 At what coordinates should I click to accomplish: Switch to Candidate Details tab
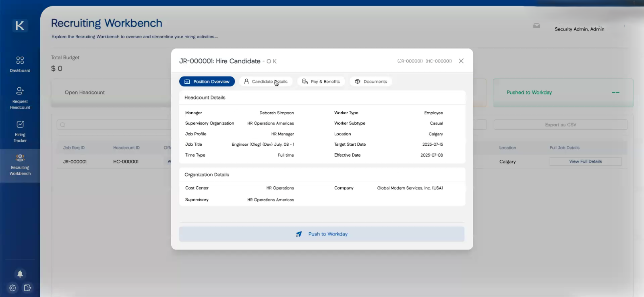(266, 81)
